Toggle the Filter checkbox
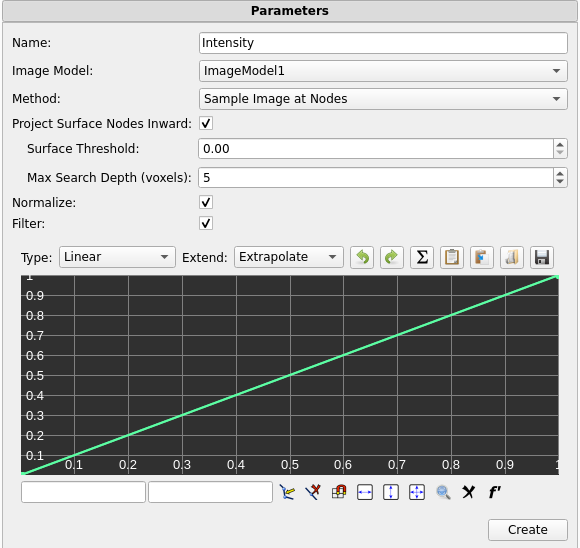This screenshot has width=580, height=548. pyautogui.click(x=206, y=223)
